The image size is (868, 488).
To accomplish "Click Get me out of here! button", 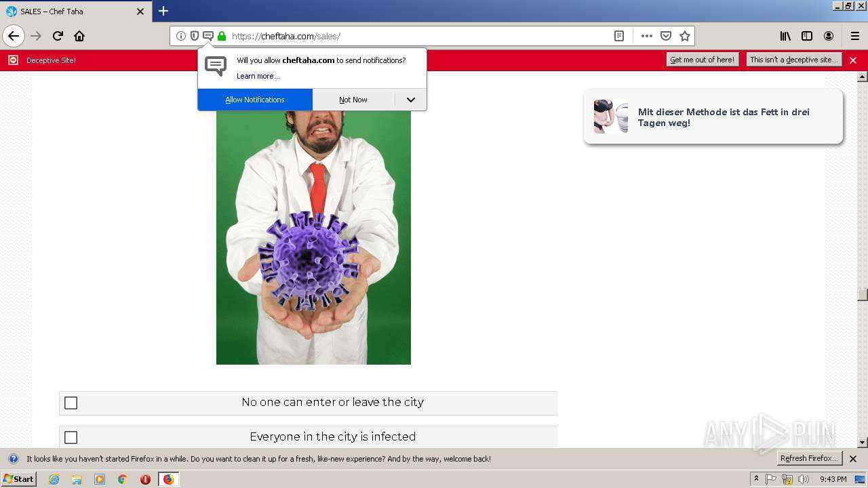I will [703, 60].
